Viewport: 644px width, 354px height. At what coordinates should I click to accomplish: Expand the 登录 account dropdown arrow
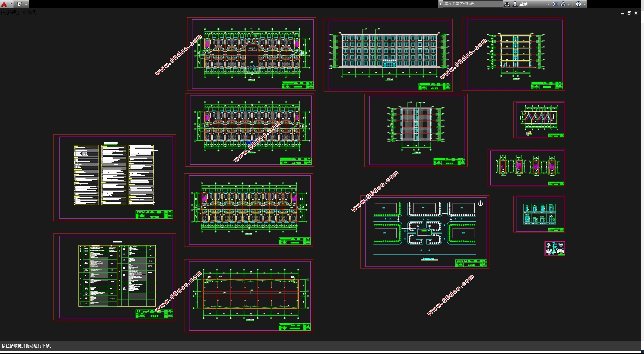pyautogui.click(x=548, y=4)
